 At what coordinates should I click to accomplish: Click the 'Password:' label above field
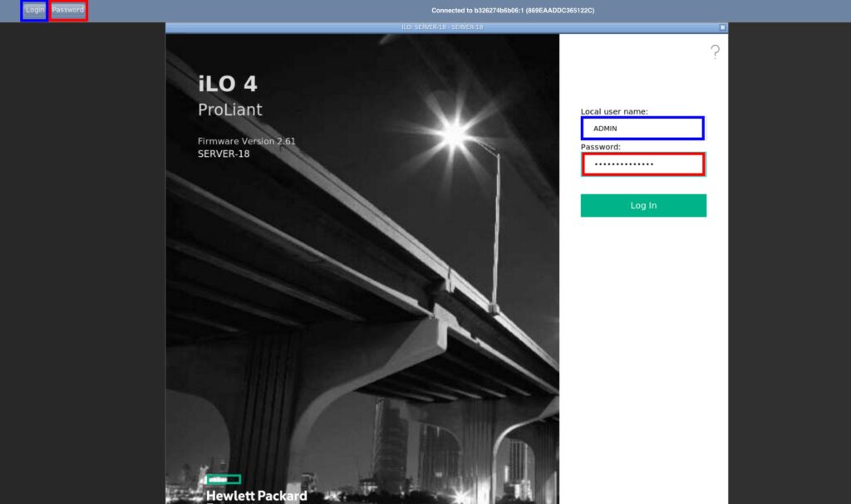pyautogui.click(x=600, y=147)
